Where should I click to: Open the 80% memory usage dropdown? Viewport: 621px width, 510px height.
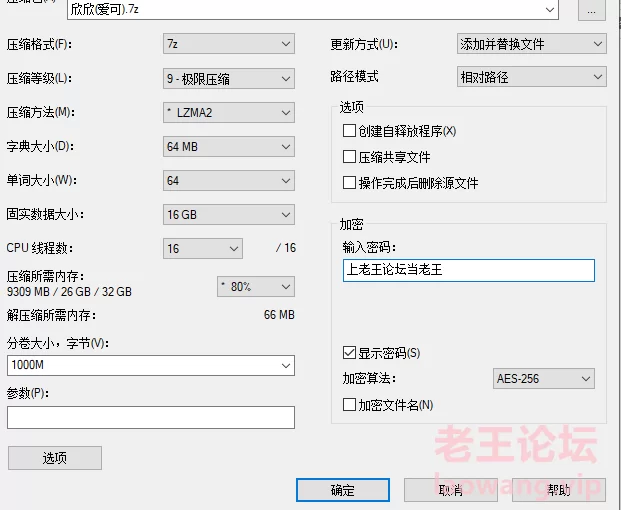point(255,287)
